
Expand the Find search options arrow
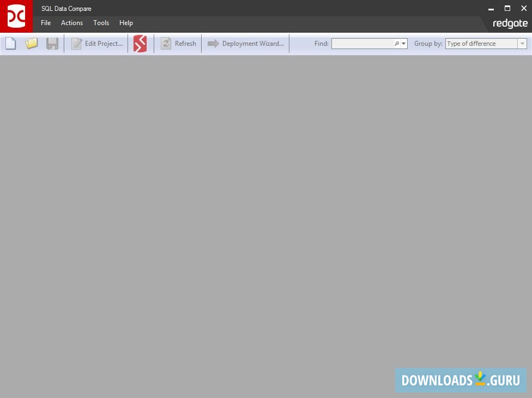(x=404, y=44)
